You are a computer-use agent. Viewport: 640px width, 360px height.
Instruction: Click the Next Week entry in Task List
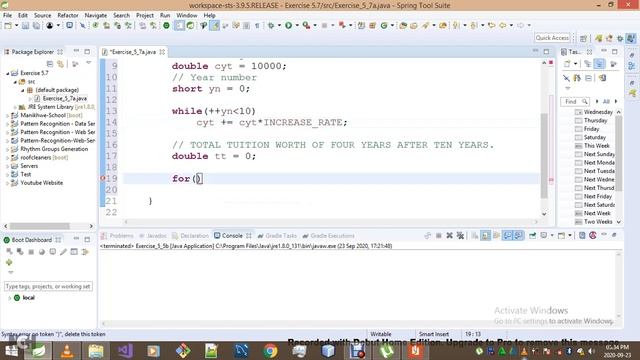click(x=597, y=213)
